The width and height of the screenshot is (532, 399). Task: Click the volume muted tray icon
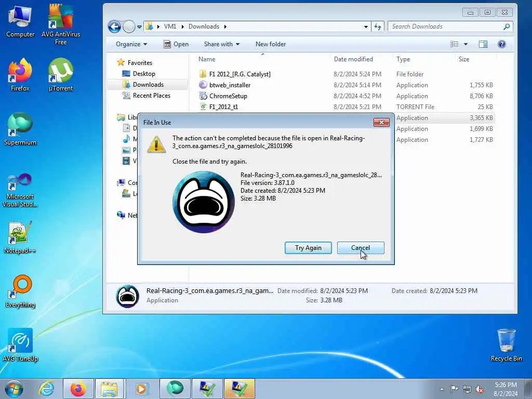[x=480, y=390]
